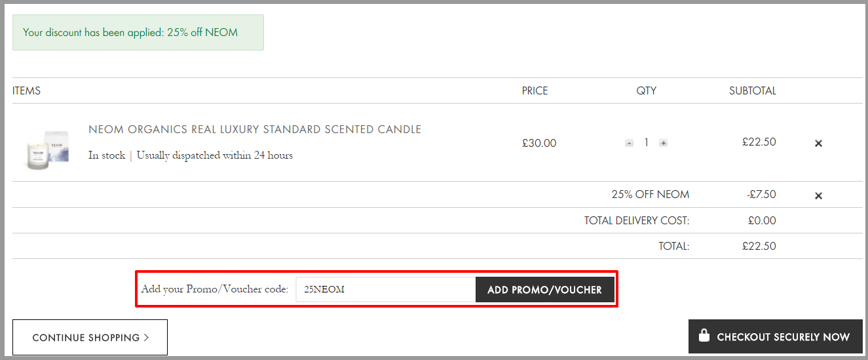Viewport: 868px width, 360px height.
Task: Decrease candle quantity with minus button
Action: coord(629,143)
